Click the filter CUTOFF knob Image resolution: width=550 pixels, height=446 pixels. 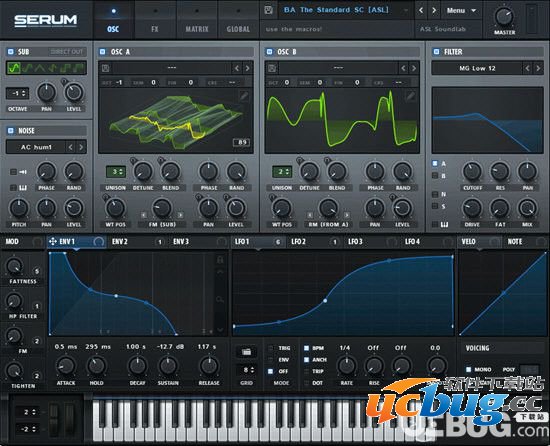472,171
